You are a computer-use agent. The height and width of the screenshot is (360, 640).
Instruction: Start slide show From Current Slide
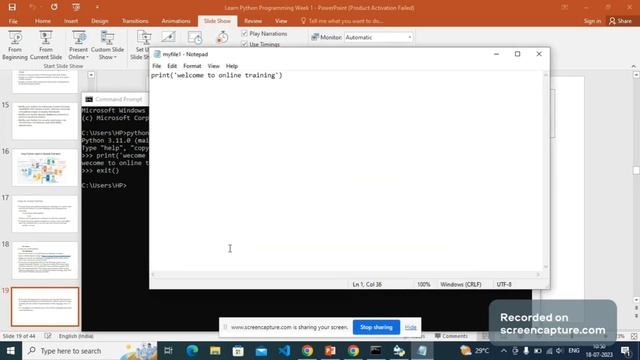coord(46,45)
